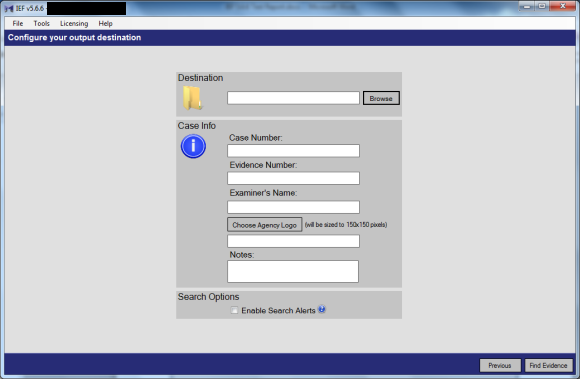Viewport: 580px width, 379px height.
Task: Open the Licensing menu
Action: pos(74,23)
